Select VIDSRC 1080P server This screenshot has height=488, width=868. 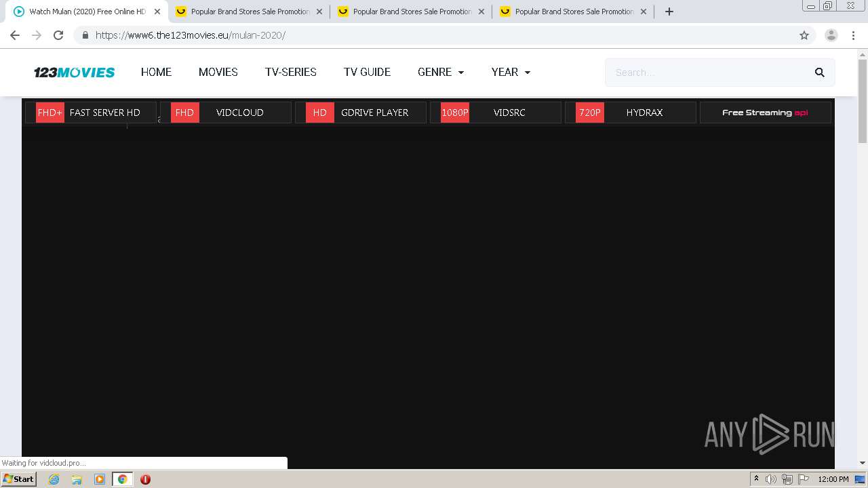[x=496, y=113]
